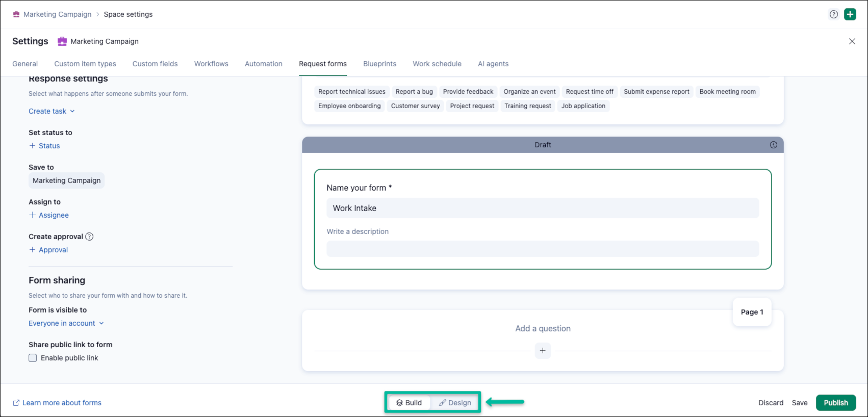Click the purple briefcase icon beside Settings
This screenshot has height=417, width=868.
coord(62,41)
